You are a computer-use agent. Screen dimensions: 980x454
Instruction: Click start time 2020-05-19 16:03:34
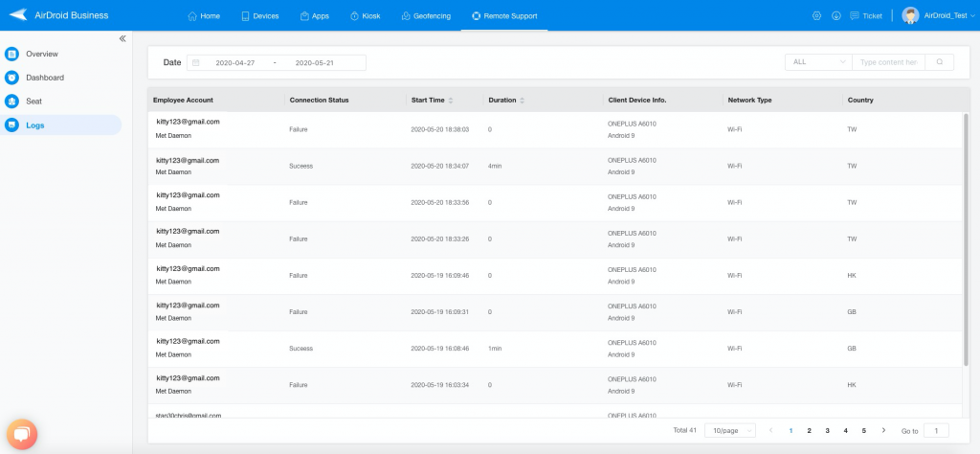click(440, 385)
